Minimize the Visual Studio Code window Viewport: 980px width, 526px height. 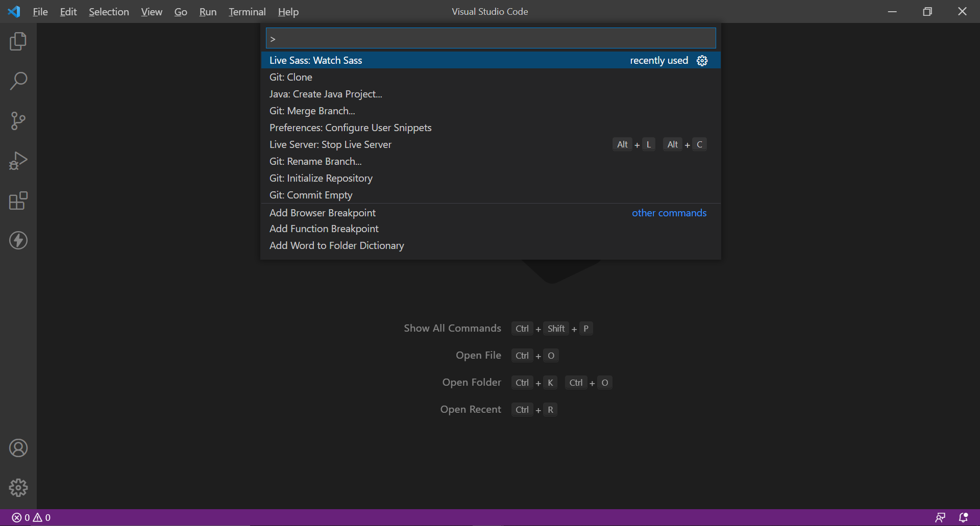point(892,11)
